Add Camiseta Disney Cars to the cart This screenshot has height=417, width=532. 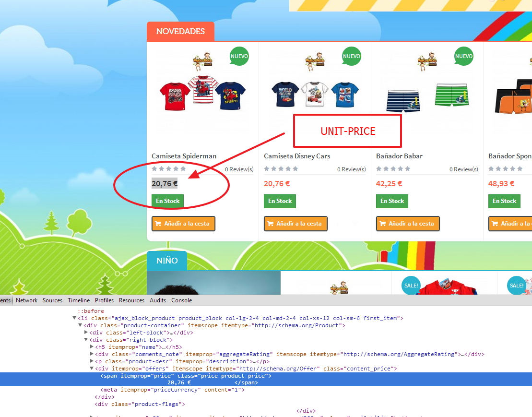(296, 224)
